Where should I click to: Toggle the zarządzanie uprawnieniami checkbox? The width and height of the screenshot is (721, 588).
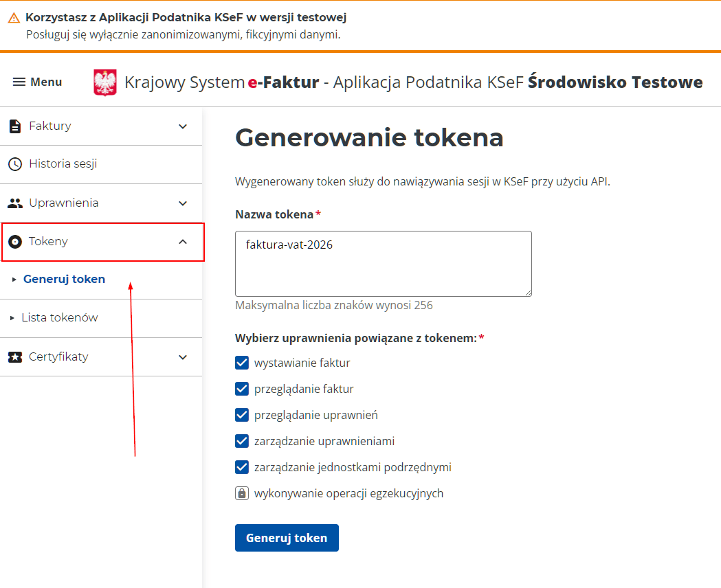[x=242, y=440]
